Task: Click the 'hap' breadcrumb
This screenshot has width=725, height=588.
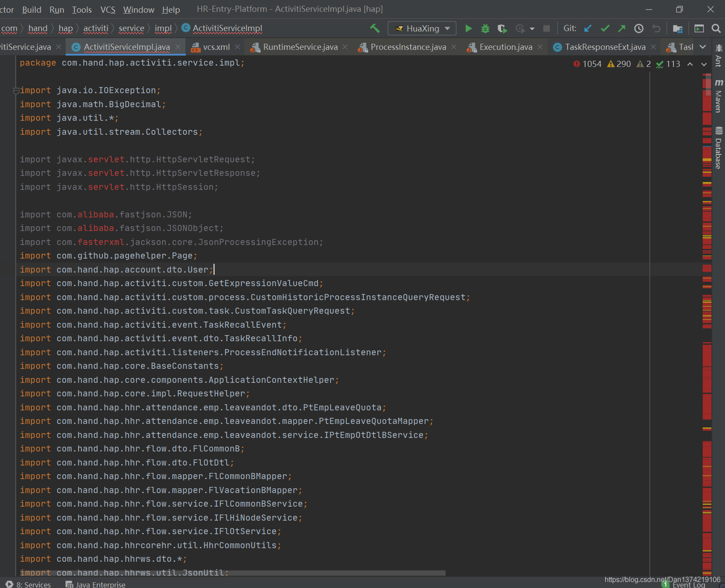Action: pyautogui.click(x=66, y=28)
